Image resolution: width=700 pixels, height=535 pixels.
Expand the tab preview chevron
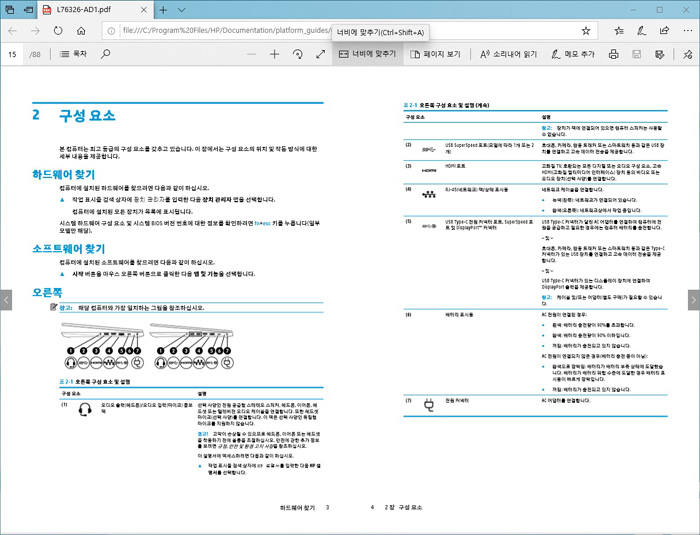tap(181, 9)
